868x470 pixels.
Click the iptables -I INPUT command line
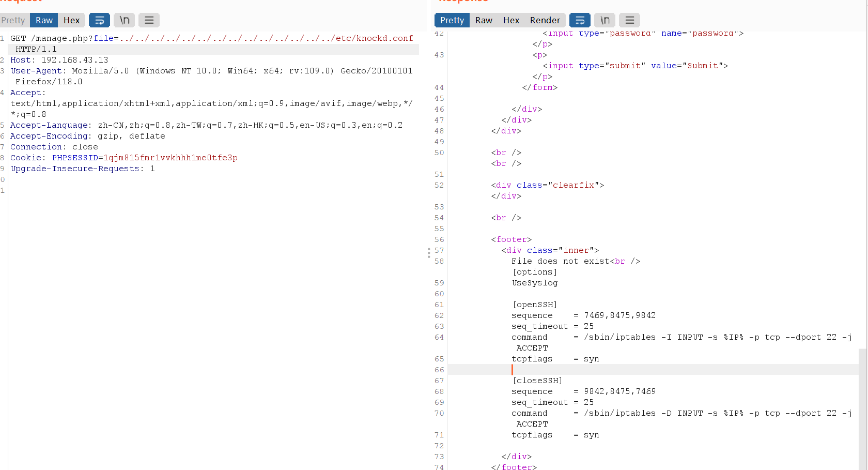[682, 342]
